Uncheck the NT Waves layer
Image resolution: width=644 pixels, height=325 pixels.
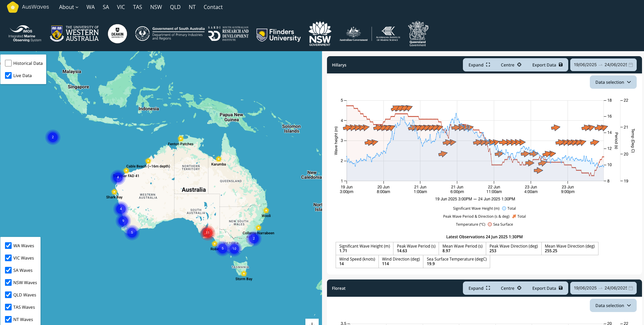click(8, 319)
